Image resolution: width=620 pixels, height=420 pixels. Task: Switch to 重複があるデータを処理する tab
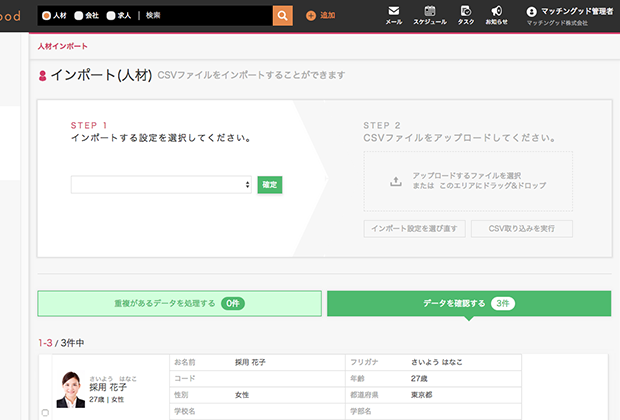(180, 304)
